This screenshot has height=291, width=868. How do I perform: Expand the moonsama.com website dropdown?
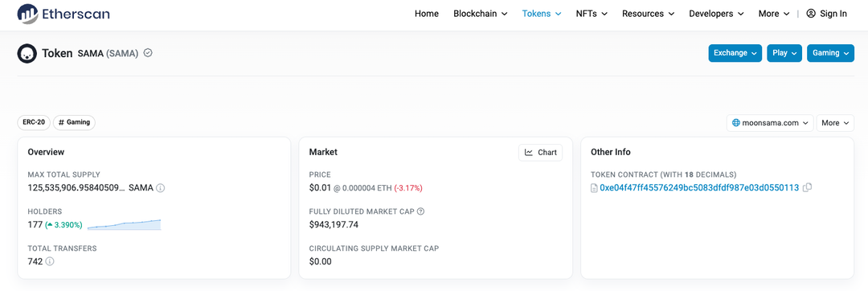[x=769, y=123]
